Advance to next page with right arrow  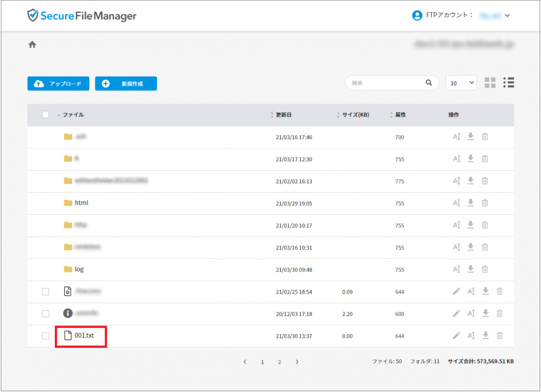(297, 362)
